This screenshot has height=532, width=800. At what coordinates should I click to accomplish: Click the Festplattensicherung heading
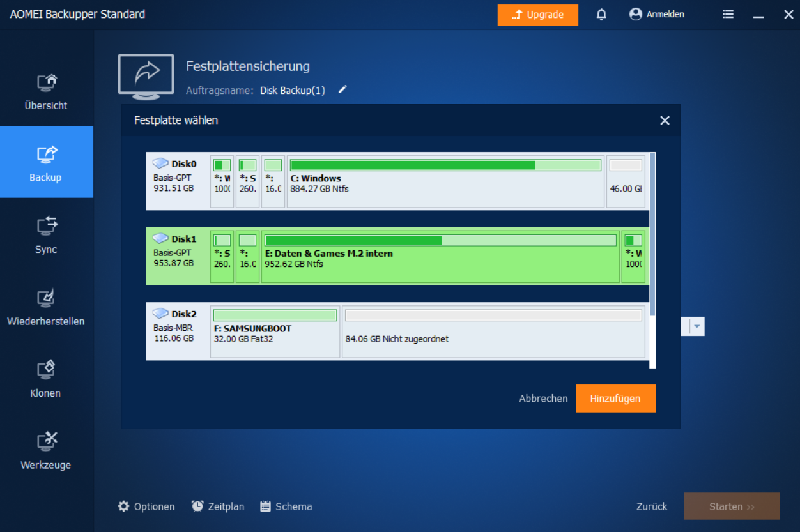click(x=248, y=66)
